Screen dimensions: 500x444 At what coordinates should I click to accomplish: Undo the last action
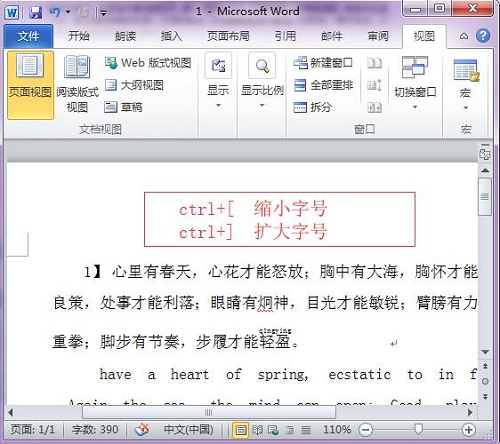[x=55, y=12]
